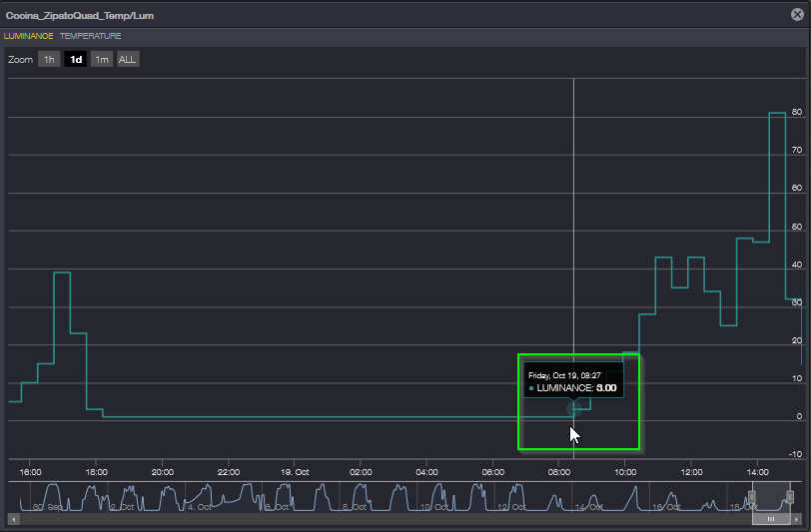This screenshot has height=532, width=811.
Task: Click the window title Cocina_ZipatoQuad_Temp/Lum
Action: tap(80, 16)
